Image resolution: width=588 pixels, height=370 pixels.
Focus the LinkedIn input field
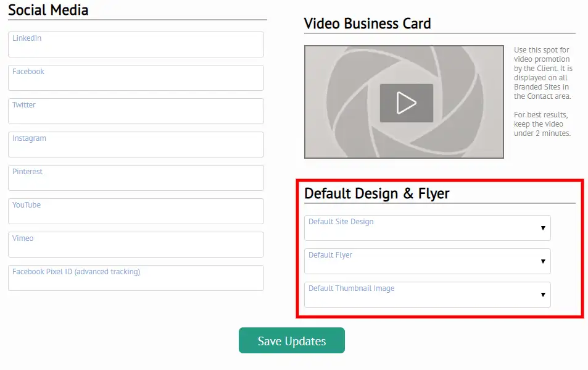tap(136, 45)
